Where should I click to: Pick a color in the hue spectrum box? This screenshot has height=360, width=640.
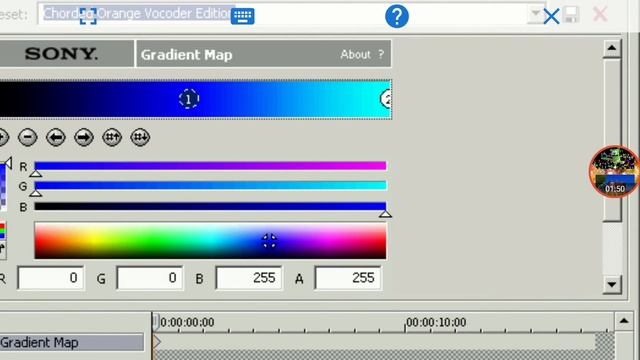pos(210,241)
